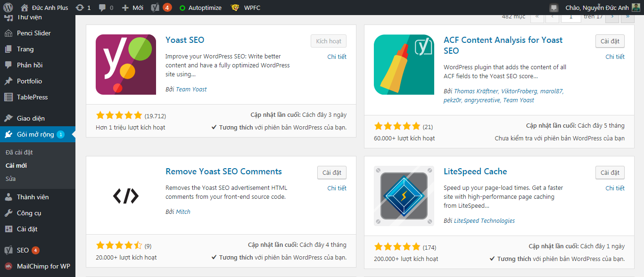Jump to the last page of plugins
644x277 pixels.
[x=627, y=16]
